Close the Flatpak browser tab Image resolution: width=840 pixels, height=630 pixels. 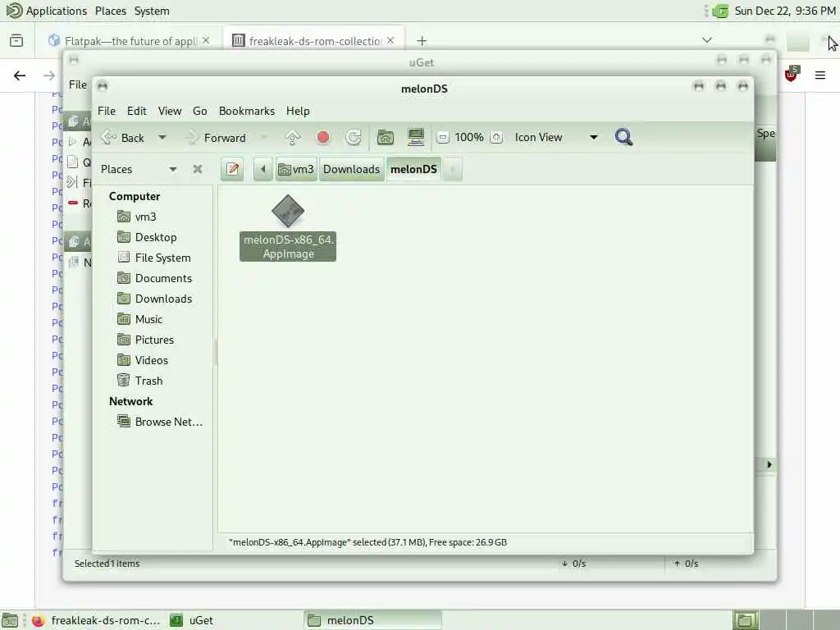206,40
